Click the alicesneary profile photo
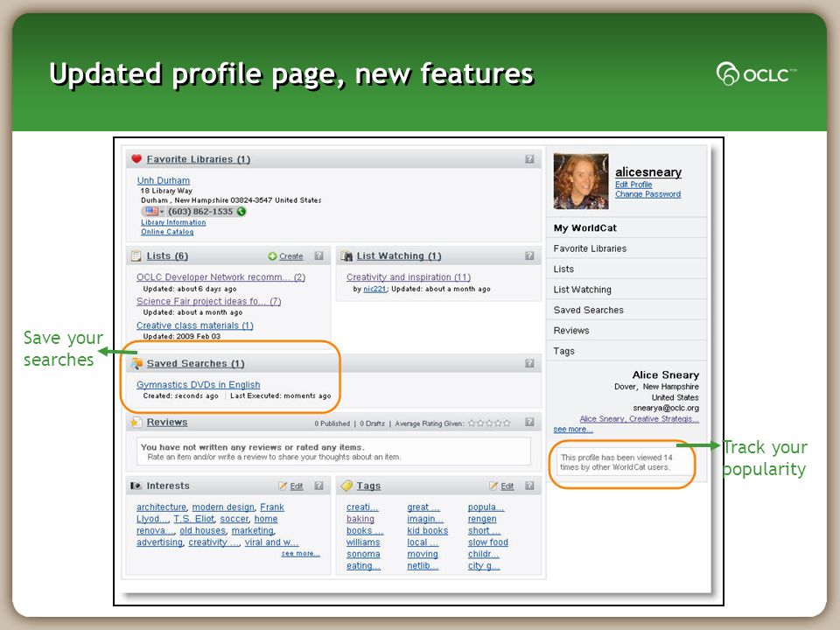The height and width of the screenshot is (630, 840). pyautogui.click(x=581, y=181)
